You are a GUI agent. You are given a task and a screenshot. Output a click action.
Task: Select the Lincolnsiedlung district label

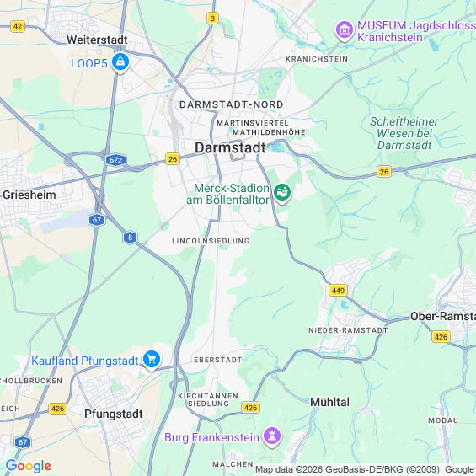(x=211, y=241)
